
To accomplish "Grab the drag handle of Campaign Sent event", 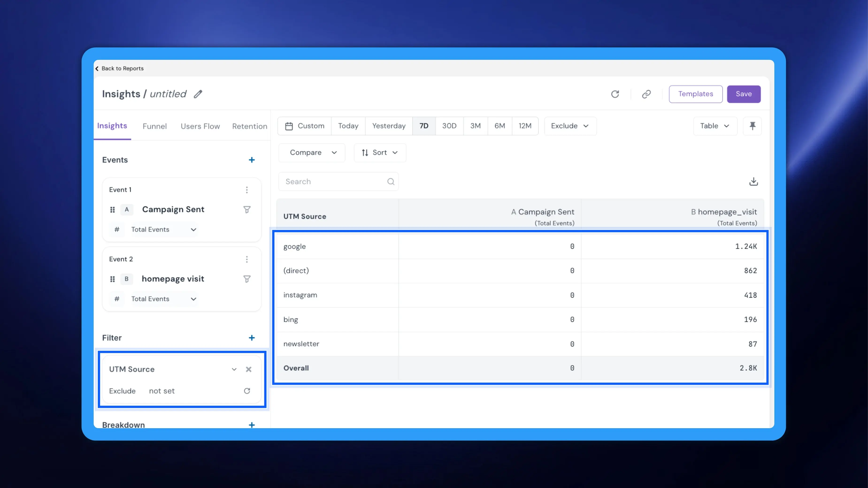I will (112, 210).
